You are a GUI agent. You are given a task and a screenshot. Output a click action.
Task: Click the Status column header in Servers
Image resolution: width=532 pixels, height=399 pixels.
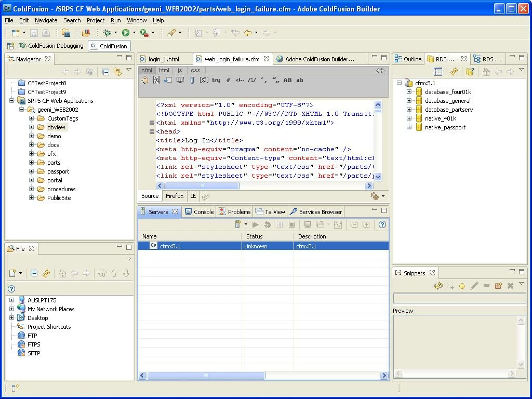tap(268, 236)
